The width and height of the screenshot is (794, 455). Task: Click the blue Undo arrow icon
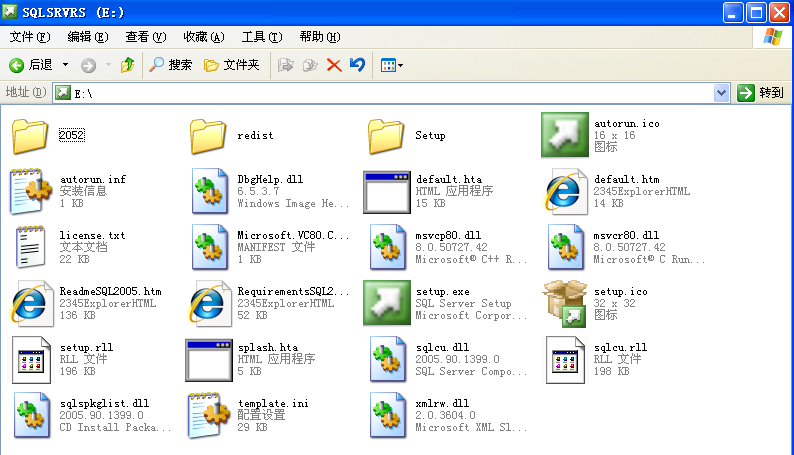358,65
